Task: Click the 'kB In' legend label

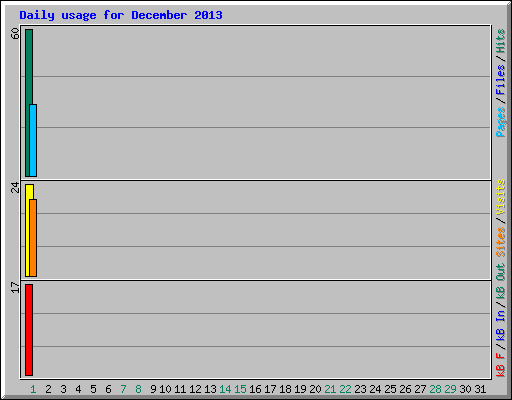Action: 501,327
